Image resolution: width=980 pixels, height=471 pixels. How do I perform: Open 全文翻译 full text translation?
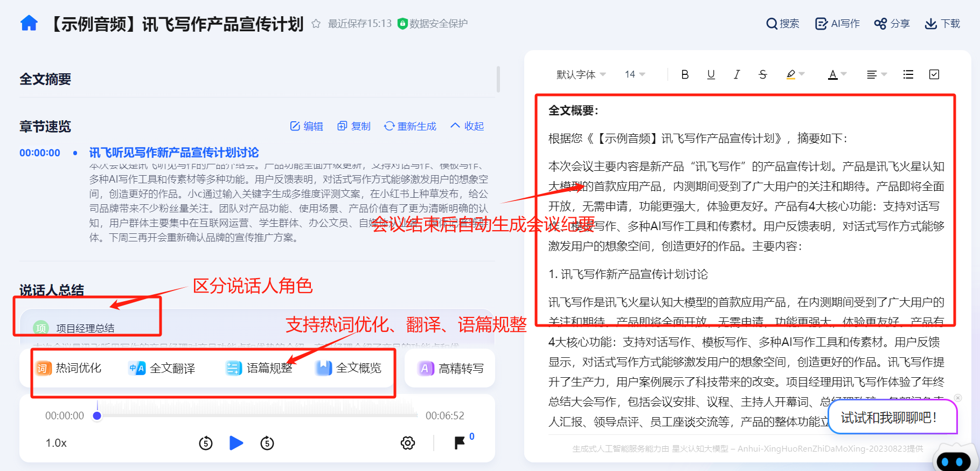[x=162, y=368]
